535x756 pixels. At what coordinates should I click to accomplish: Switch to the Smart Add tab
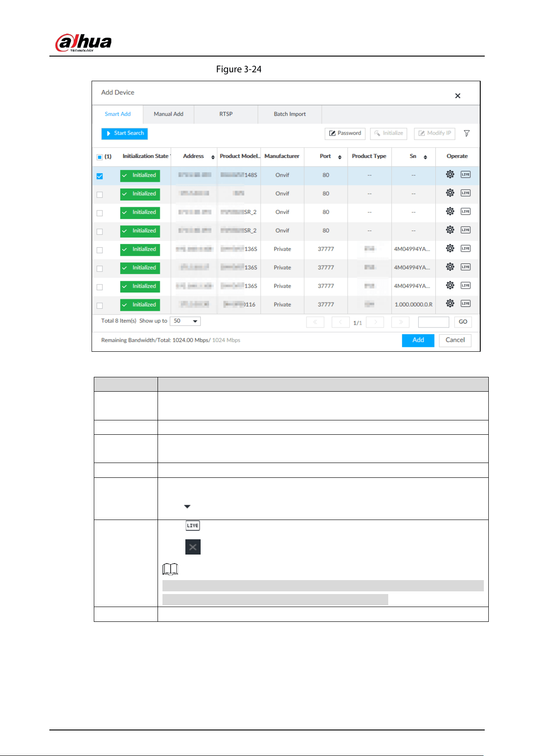pyautogui.click(x=118, y=114)
